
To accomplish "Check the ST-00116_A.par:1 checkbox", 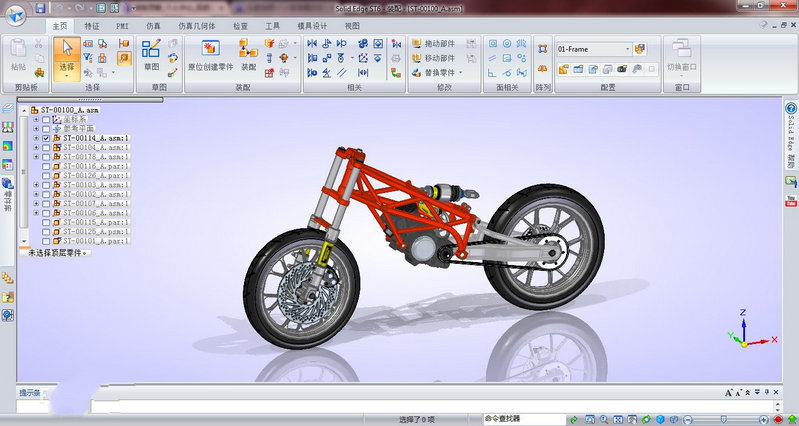I will tap(46, 166).
